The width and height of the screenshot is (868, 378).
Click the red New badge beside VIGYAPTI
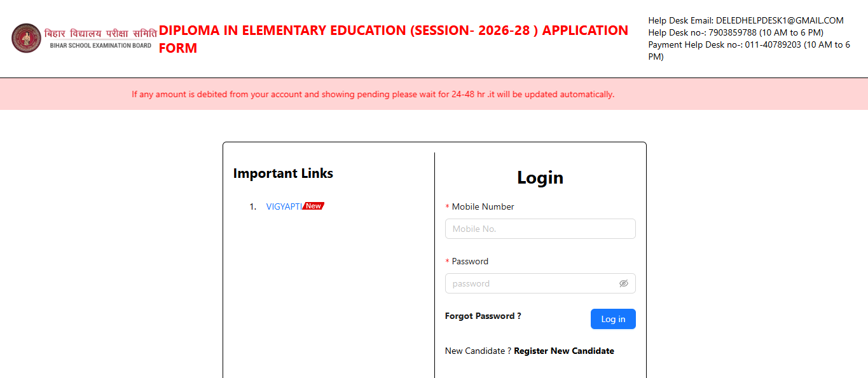pyautogui.click(x=313, y=205)
